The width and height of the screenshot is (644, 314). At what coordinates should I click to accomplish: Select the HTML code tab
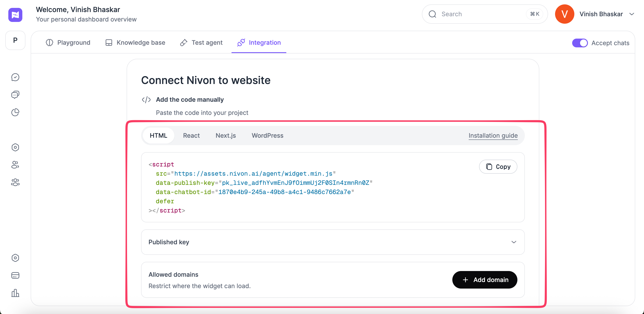pyautogui.click(x=159, y=135)
